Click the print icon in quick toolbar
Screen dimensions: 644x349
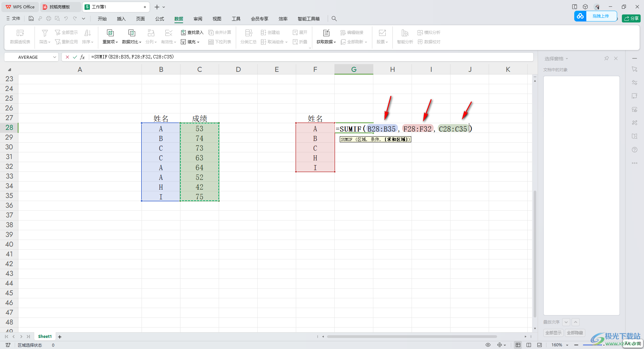(49, 19)
